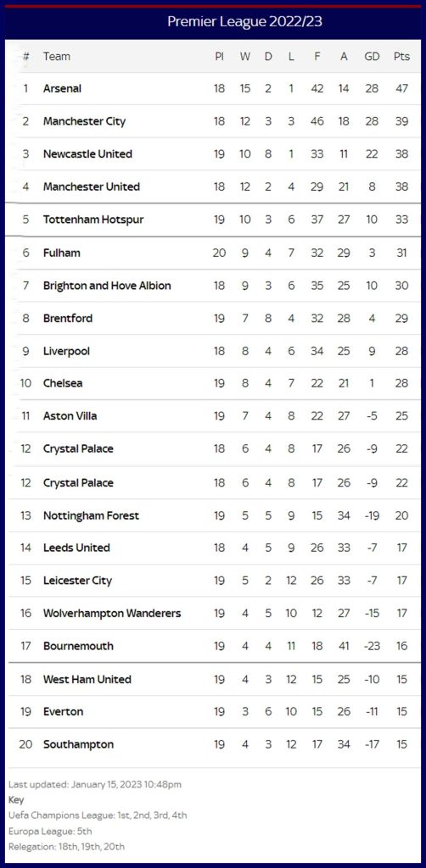Select Wolverhampton Wanderers in table
The height and width of the screenshot is (868, 426).
click(x=112, y=614)
